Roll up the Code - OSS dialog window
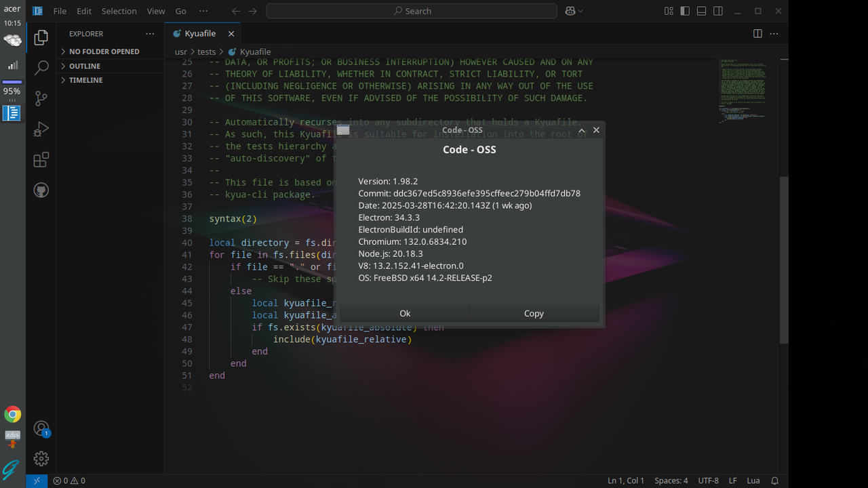This screenshot has height=488, width=868. point(581,130)
